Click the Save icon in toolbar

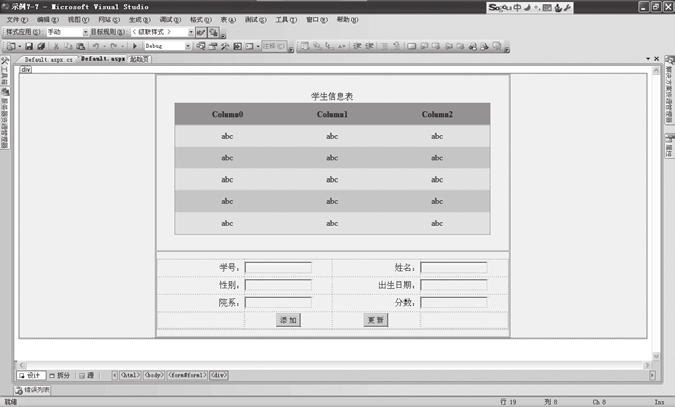[29, 46]
